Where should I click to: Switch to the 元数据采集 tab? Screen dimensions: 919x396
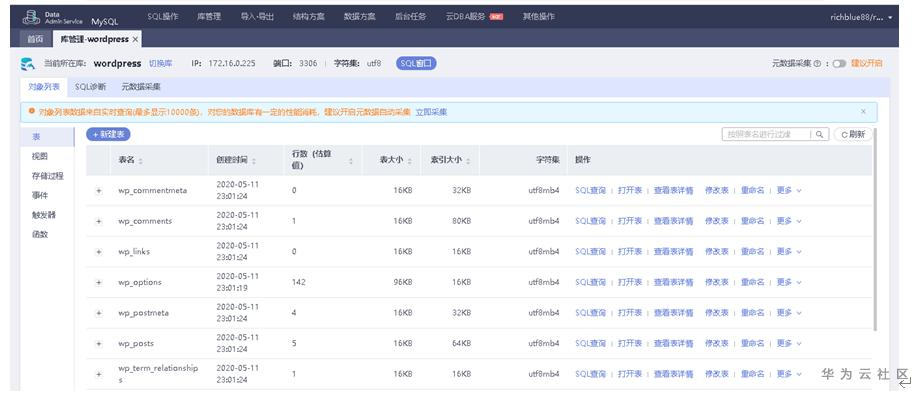(x=141, y=87)
